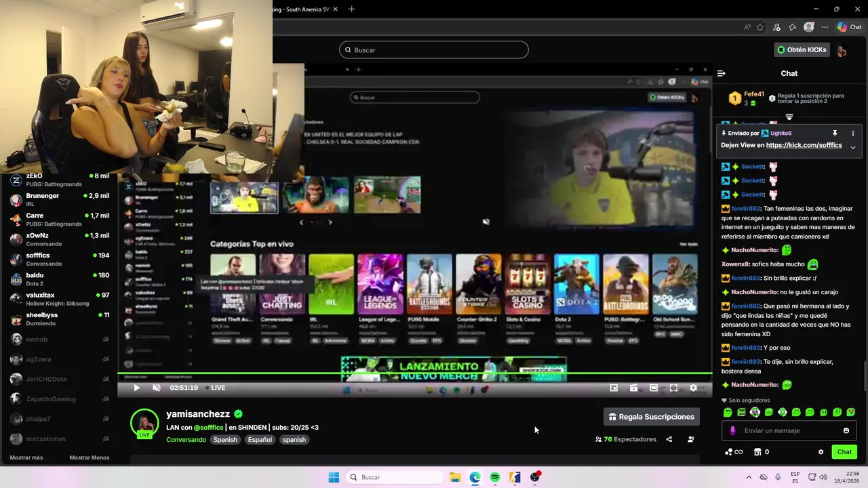868x488 pixels.
Task: Insert the angry square emote
Action: pos(741,412)
